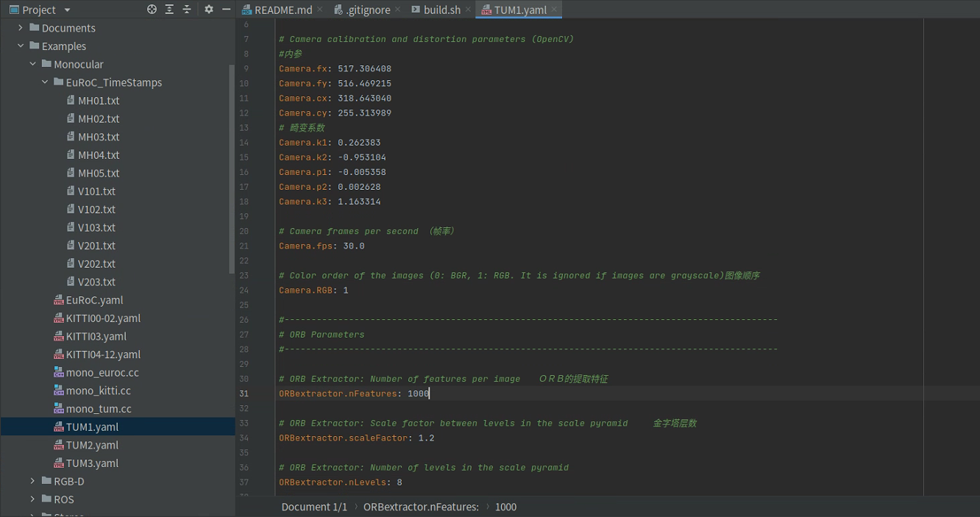Click the Expand All icon
The height and width of the screenshot is (517, 980).
pyautogui.click(x=169, y=10)
